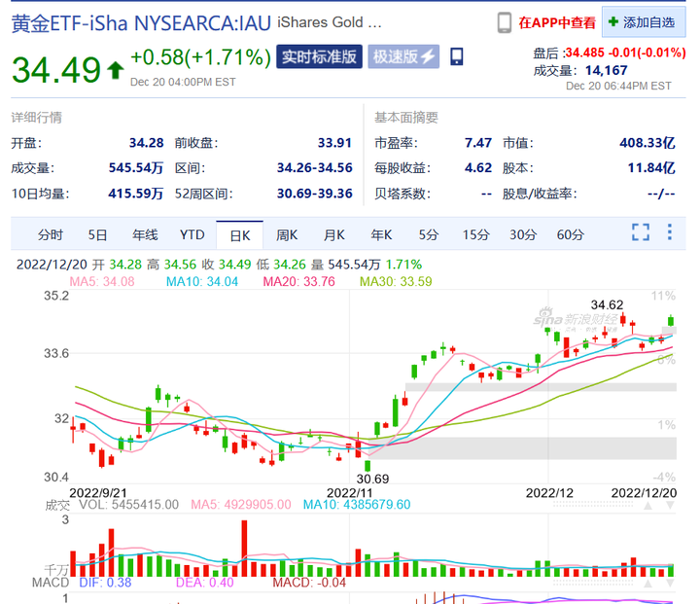Click the 市盈率 value 7.47

478,143
